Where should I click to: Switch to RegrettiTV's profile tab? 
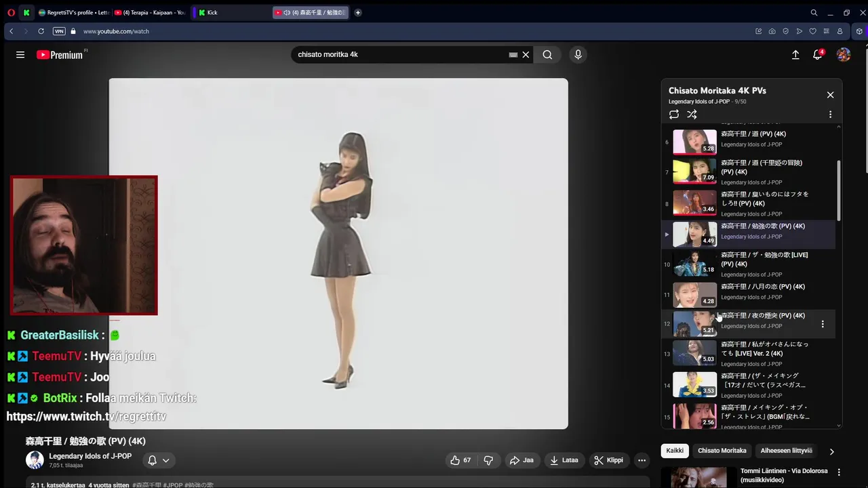[x=73, y=12]
